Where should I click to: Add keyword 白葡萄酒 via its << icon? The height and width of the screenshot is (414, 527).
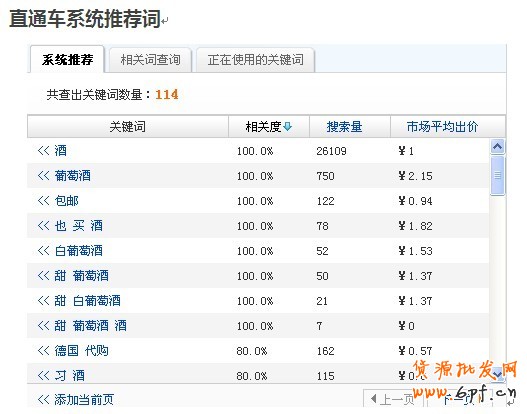click(44, 251)
